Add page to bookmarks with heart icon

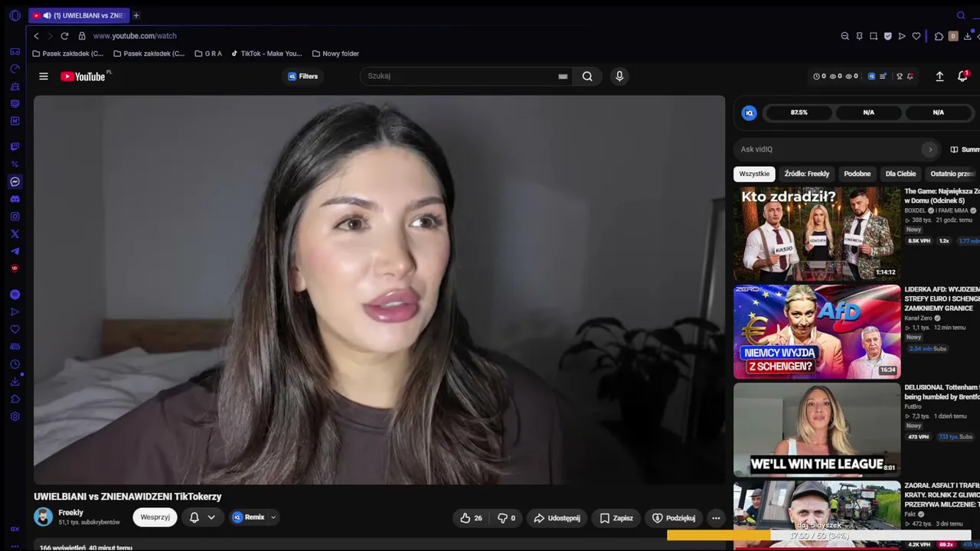(916, 36)
